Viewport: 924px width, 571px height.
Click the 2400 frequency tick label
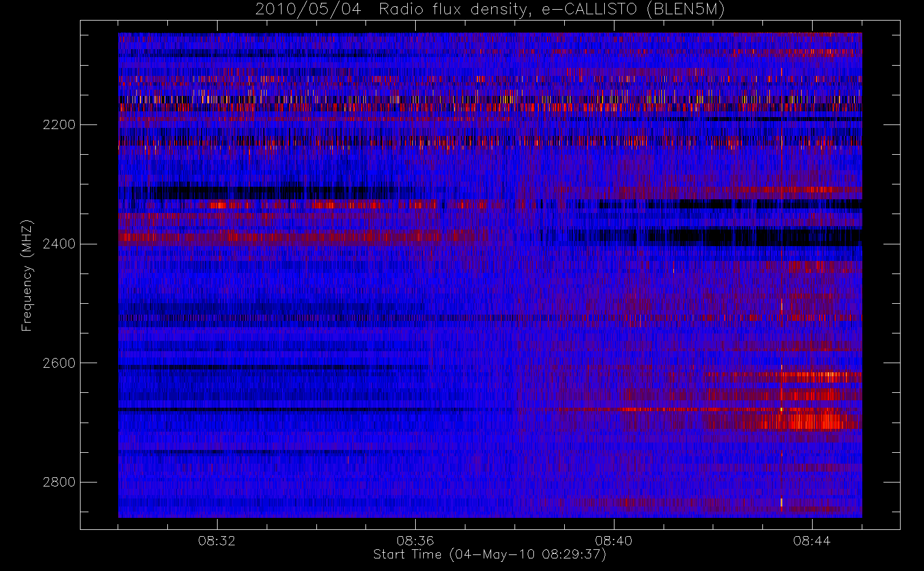point(59,244)
